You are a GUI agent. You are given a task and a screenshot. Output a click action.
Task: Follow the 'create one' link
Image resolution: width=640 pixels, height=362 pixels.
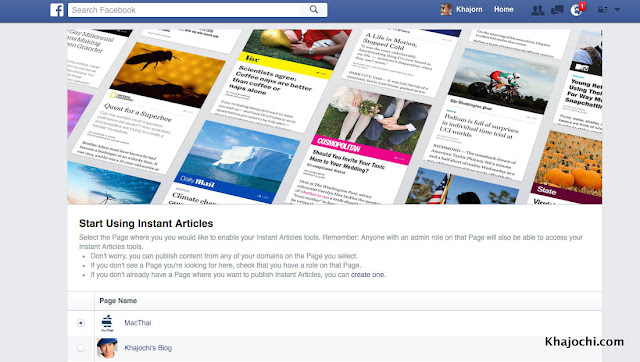367,275
